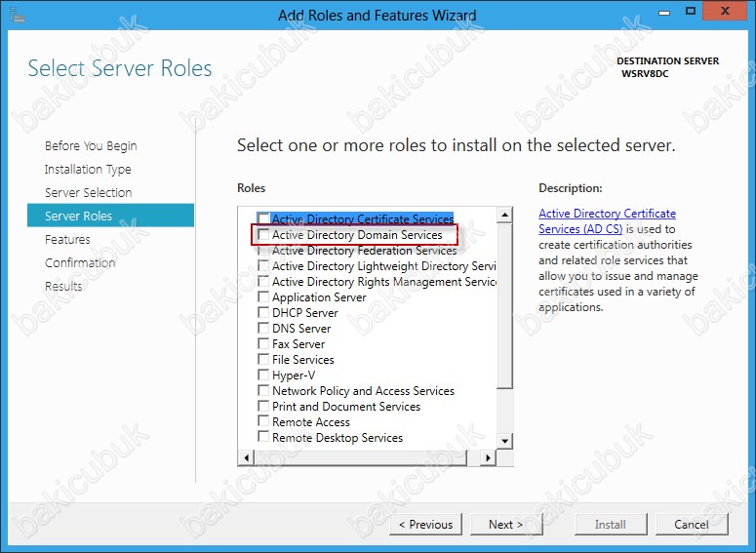Select the 'Hyper-V' role label
The image size is (756, 553).
point(294,375)
